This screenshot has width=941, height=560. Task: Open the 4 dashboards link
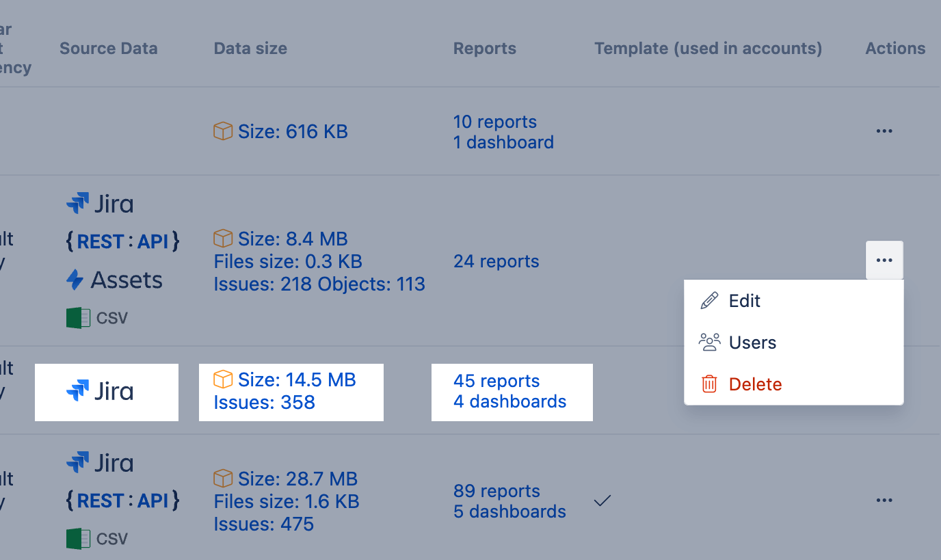(509, 401)
